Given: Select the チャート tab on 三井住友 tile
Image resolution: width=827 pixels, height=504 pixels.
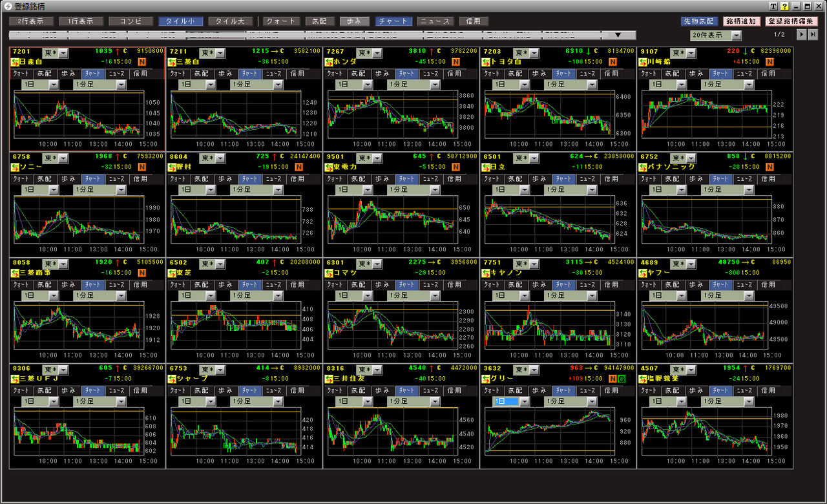Looking at the screenshot, I should (x=407, y=391).
